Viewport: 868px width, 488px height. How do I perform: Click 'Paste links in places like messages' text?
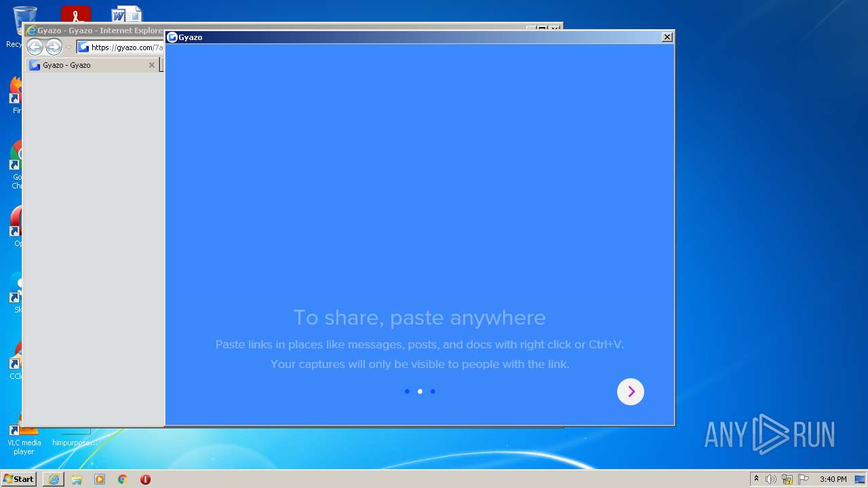point(419,344)
